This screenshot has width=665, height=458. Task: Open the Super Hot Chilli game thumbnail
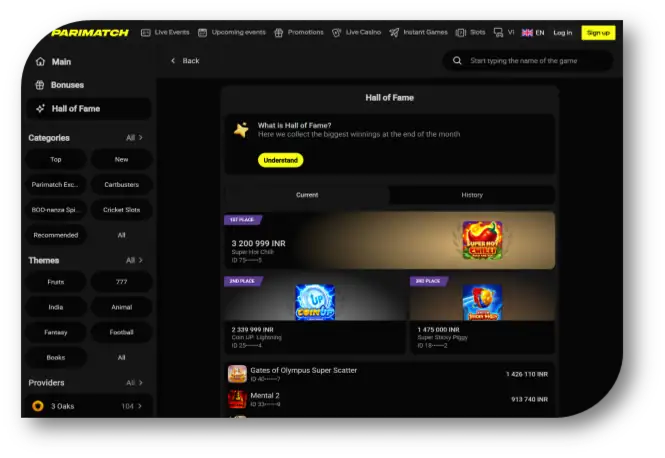482,240
